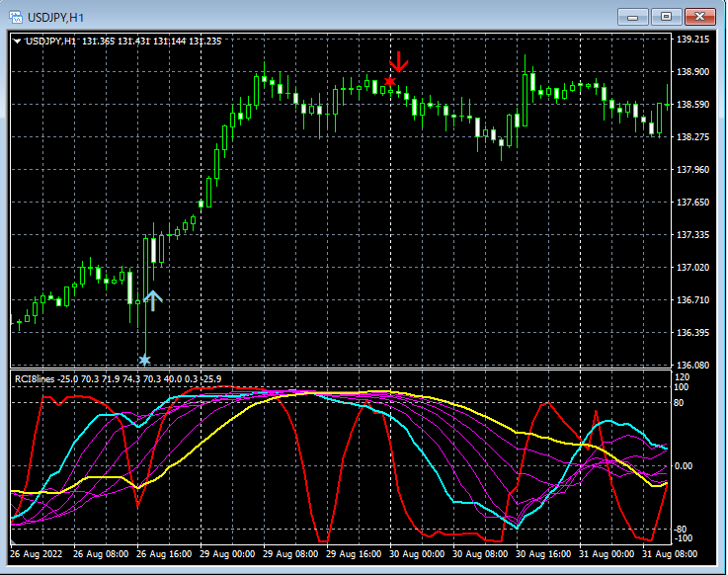Select the red star marker on chart
This screenshot has height=575, width=728.
pos(390,82)
